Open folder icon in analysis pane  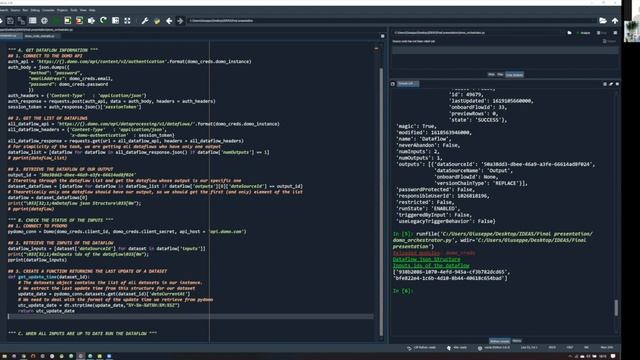569,33
